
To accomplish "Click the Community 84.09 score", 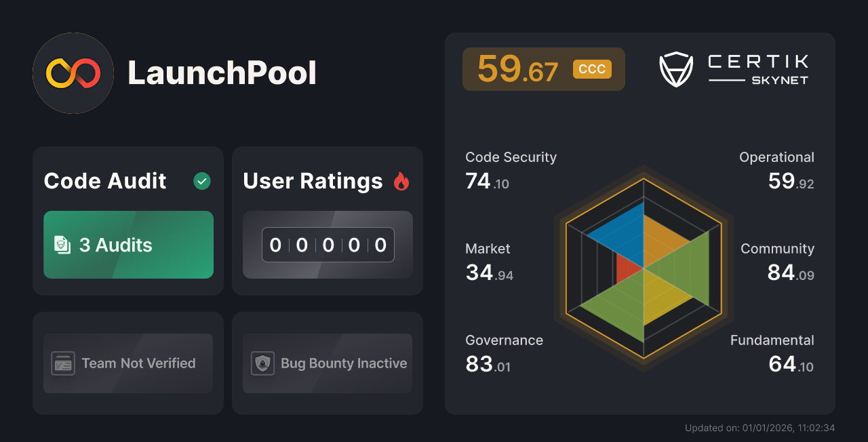I will tap(790, 271).
